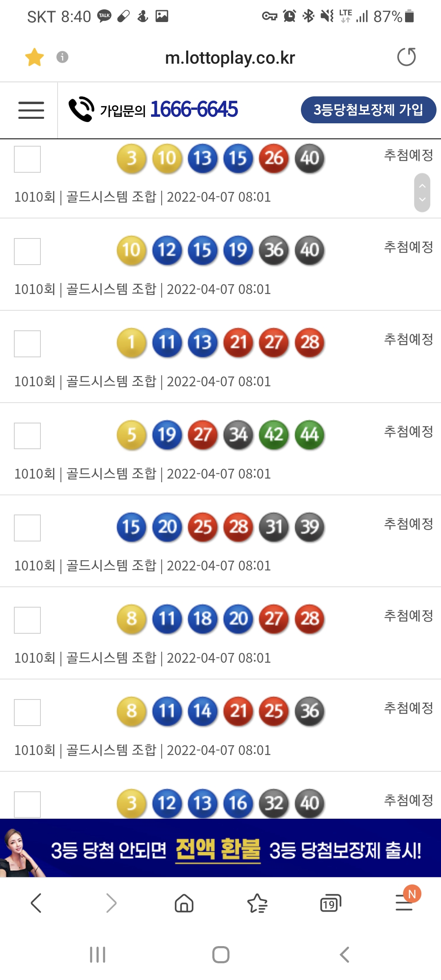This screenshot has height=980, width=441.
Task: Open browser bookmarks list icon
Action: (x=257, y=903)
